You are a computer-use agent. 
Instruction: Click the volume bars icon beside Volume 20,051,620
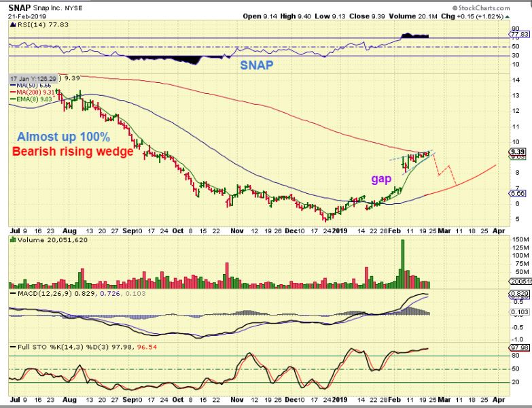coord(13,240)
